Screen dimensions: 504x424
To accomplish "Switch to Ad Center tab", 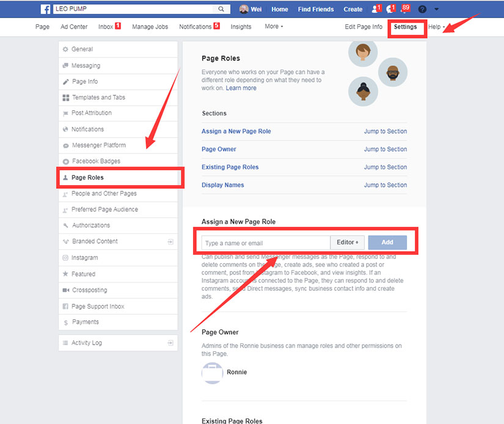I will tap(74, 27).
